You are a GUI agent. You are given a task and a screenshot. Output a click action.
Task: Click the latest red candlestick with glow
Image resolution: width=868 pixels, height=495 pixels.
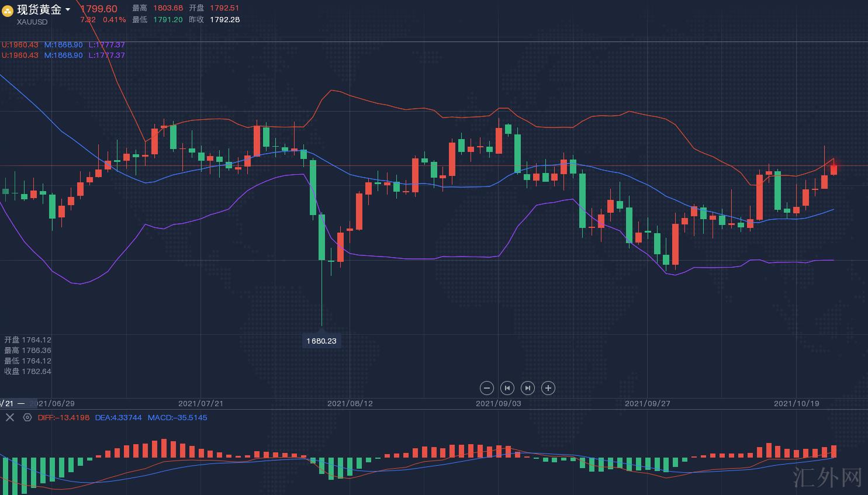point(834,168)
